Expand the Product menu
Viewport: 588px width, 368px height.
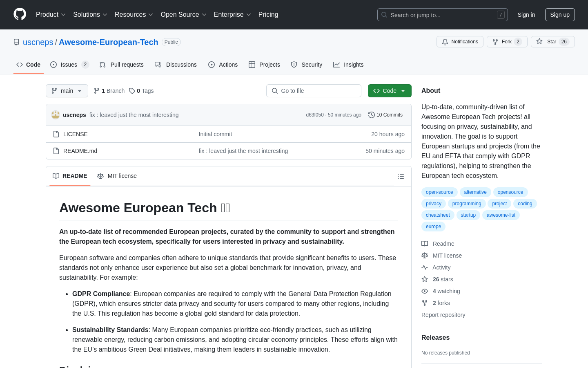51,15
